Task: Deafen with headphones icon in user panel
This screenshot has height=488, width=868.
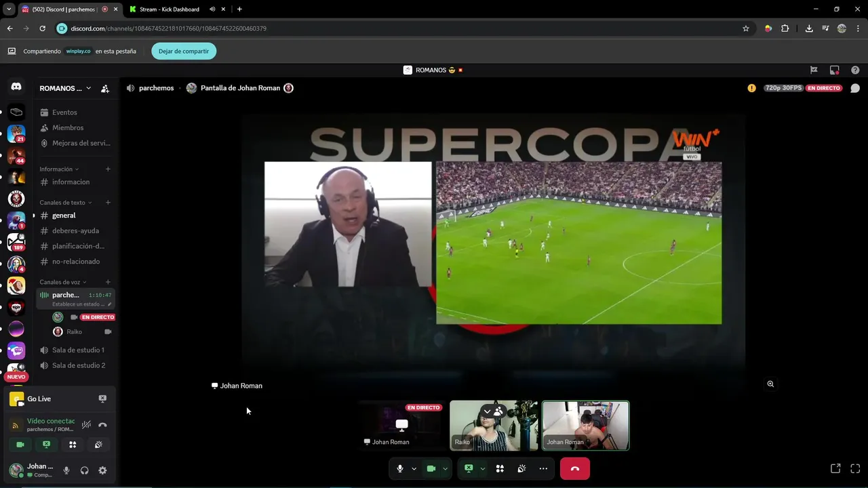Action: point(85,470)
